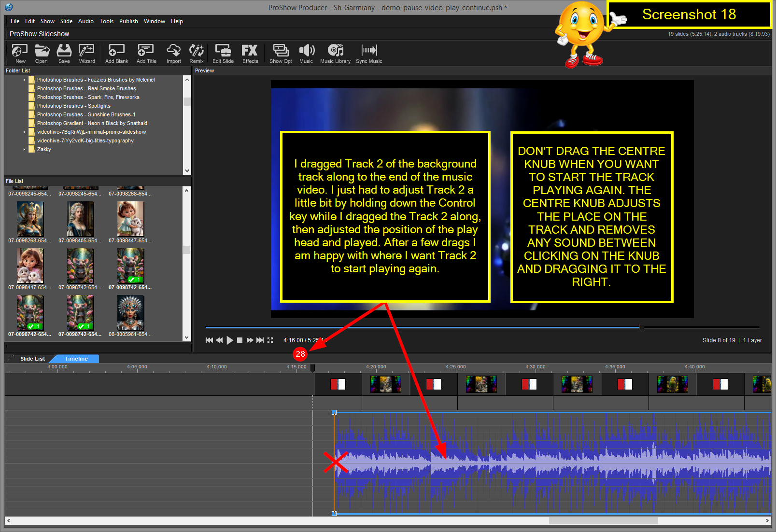Click the 'ProShow Slideshow' title label
This screenshot has height=532, width=776.
tap(39, 34)
